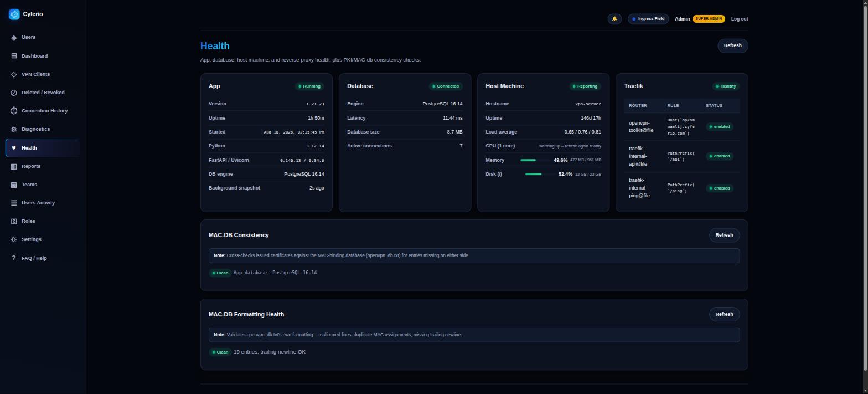Click the SUPER ADMIN badge
This screenshot has height=394, width=868.
coord(709,19)
